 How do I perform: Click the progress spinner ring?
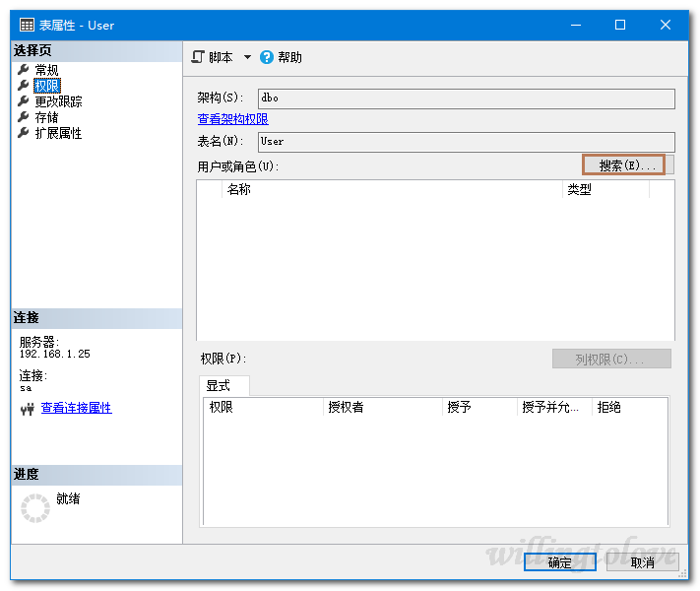click(35, 508)
